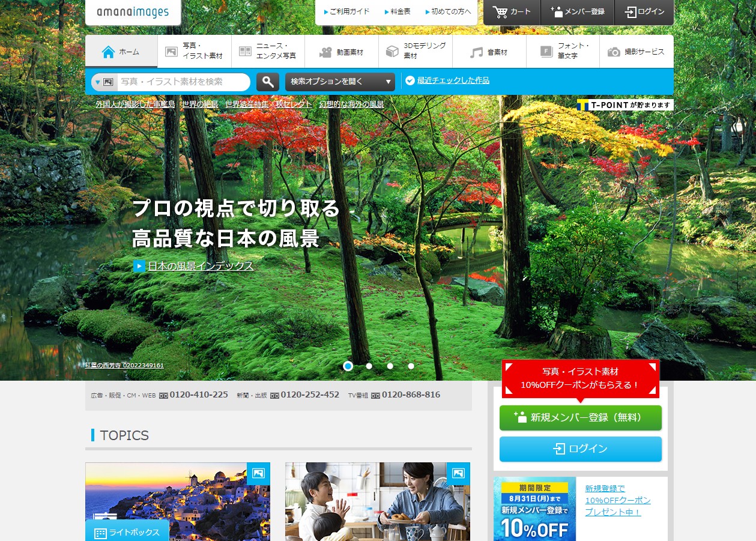
Task: Open the 検索オプションを開く dropdown
Action: [x=336, y=82]
